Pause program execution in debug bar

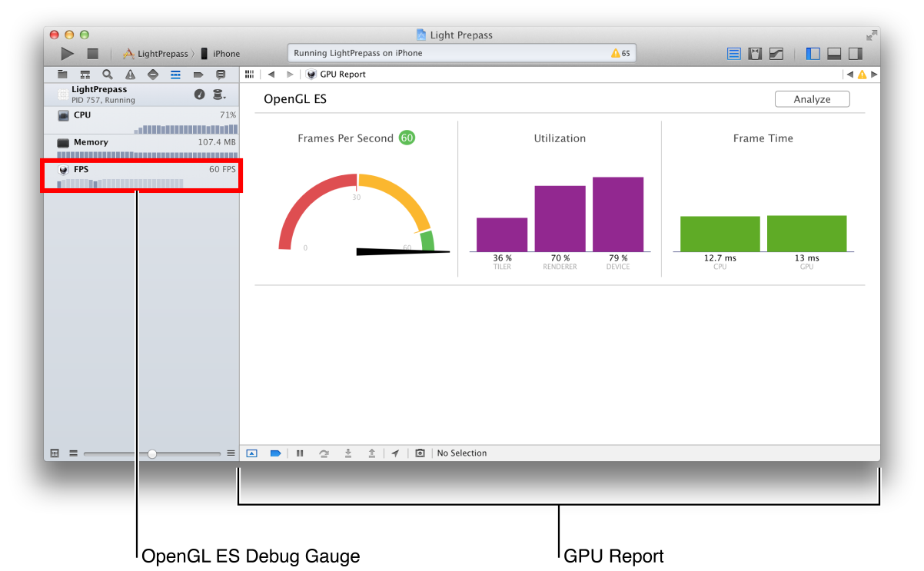[x=300, y=453]
